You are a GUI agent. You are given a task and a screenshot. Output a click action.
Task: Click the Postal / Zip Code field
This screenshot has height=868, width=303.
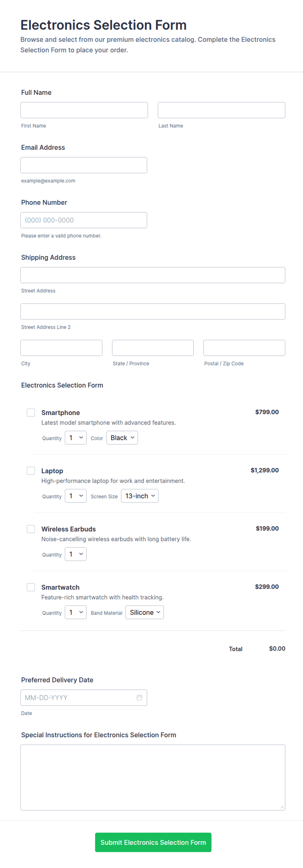tap(244, 348)
